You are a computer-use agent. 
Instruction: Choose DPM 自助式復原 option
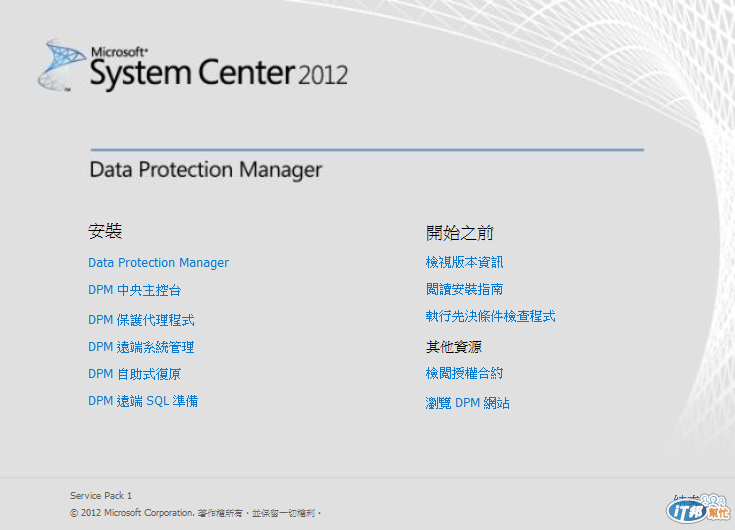coord(134,374)
